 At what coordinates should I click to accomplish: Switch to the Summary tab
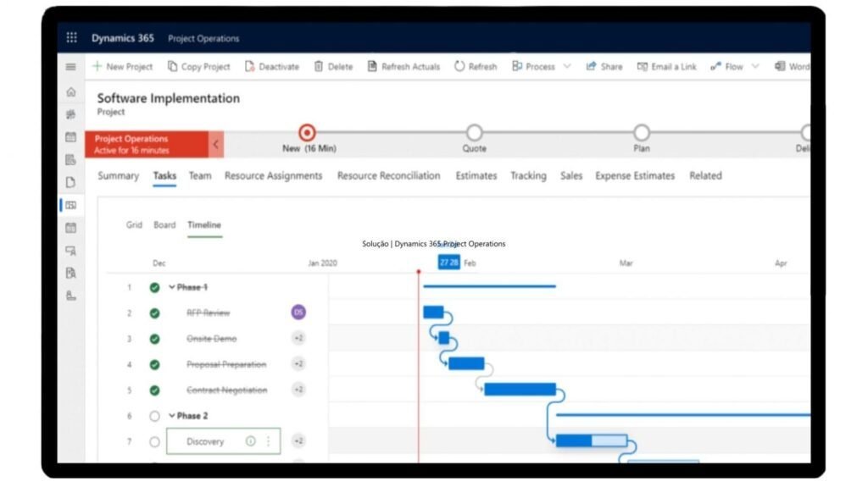pyautogui.click(x=118, y=176)
